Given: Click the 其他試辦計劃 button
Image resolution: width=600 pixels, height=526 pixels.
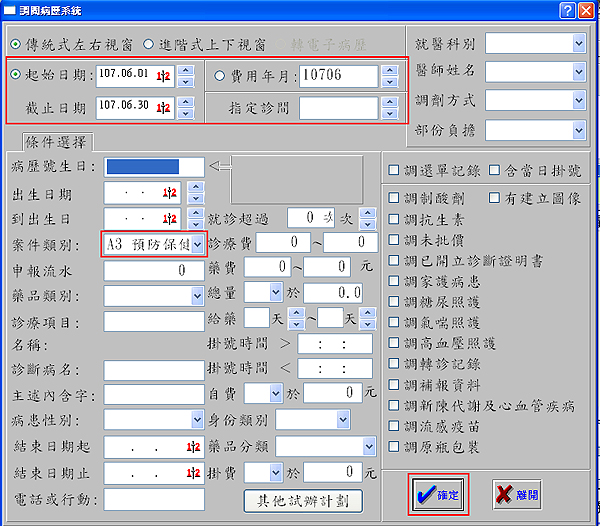Looking at the screenshot, I should (x=303, y=500).
